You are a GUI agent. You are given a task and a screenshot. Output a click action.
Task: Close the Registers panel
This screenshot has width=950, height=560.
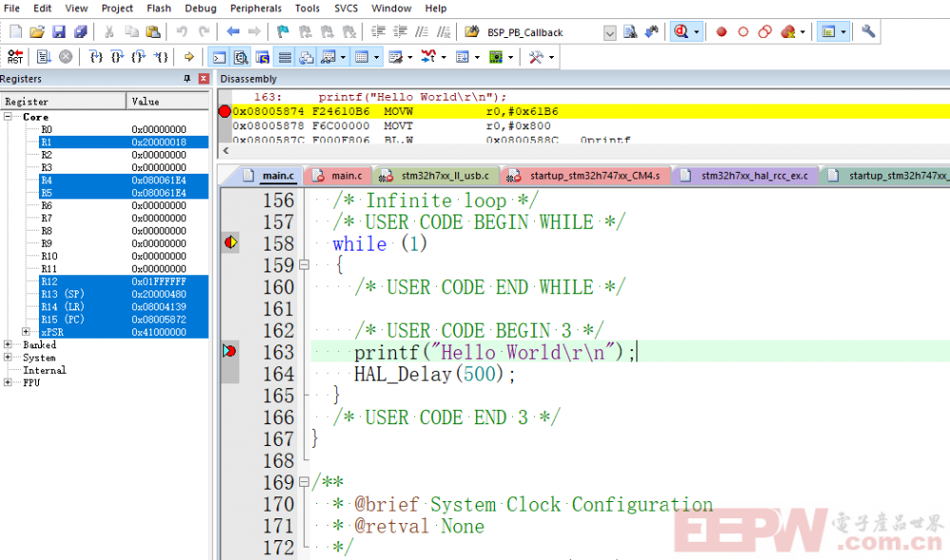pos(203,79)
